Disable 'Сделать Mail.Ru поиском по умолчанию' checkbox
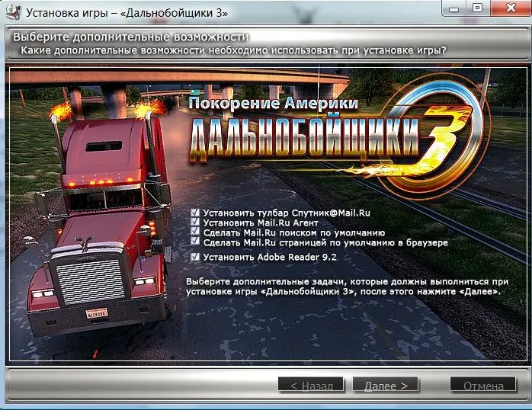The height and width of the screenshot is (410, 532). tap(195, 232)
